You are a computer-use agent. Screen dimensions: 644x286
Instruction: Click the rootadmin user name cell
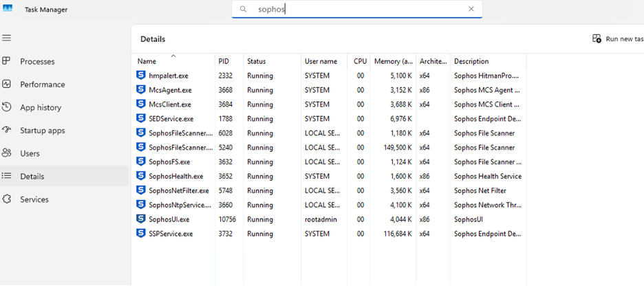[321, 219]
